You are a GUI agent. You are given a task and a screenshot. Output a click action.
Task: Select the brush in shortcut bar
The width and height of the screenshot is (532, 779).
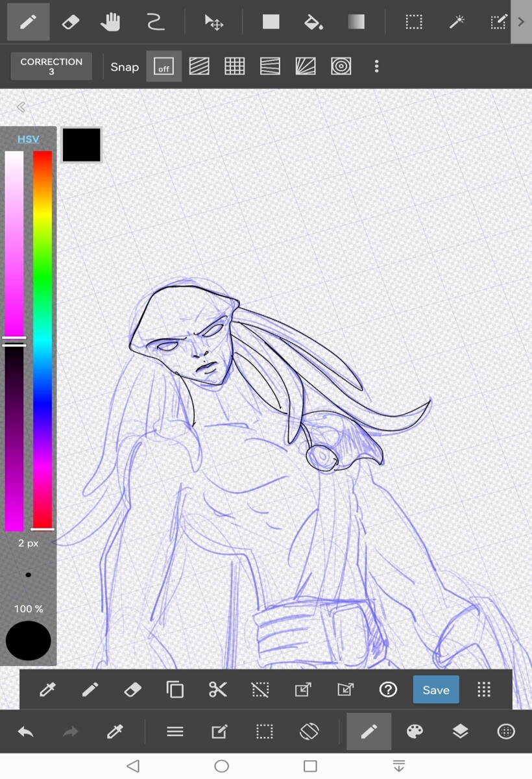(90, 690)
